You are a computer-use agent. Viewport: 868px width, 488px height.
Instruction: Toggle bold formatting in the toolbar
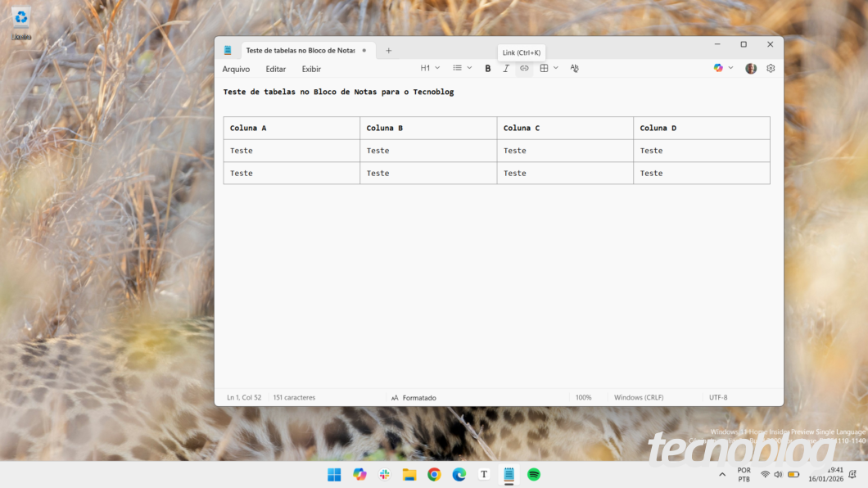(488, 68)
